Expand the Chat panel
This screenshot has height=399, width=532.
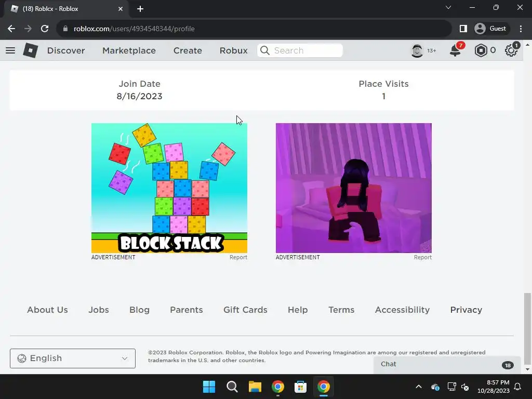(447, 364)
